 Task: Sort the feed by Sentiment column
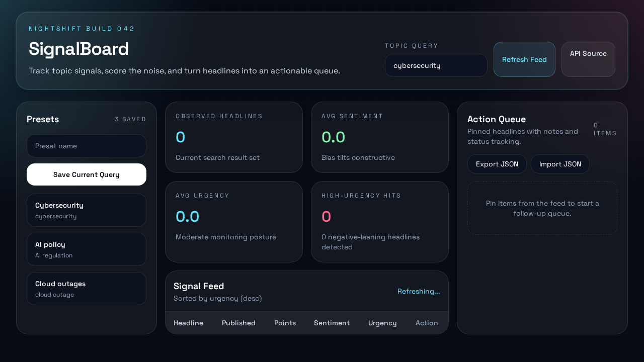(x=332, y=323)
